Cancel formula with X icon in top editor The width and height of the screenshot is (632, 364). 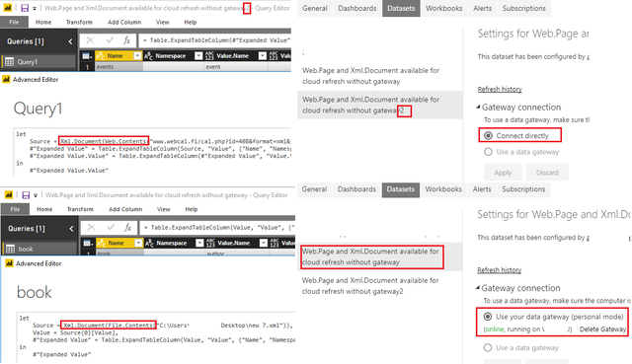coord(90,39)
